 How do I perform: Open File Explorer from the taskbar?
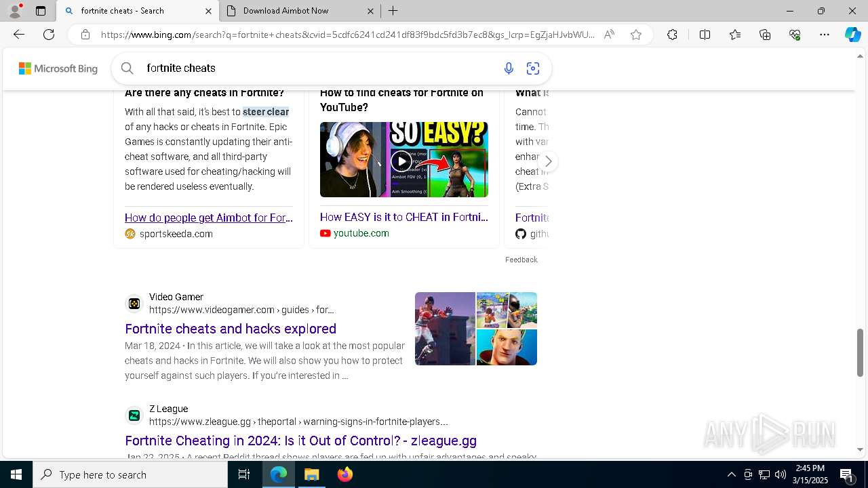tap(312, 474)
